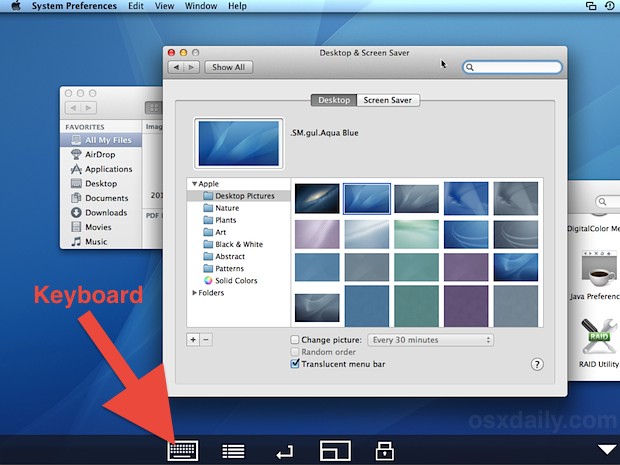Open the RAID Utility app icon

(599, 336)
